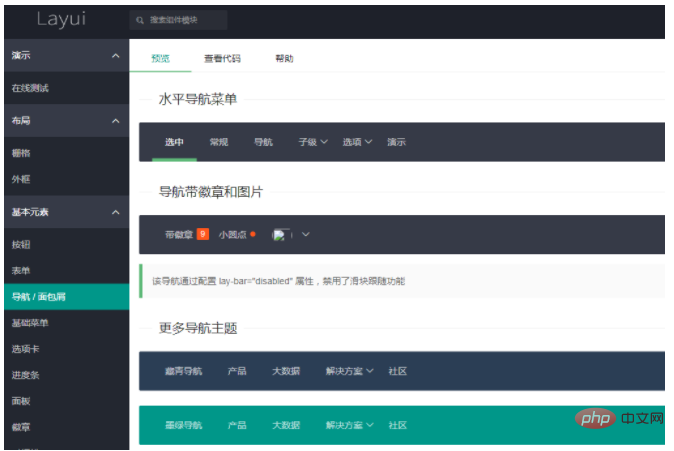This screenshot has height=451, width=674.
Task: Click 社区 in the navy nav bar
Action: 398,371
